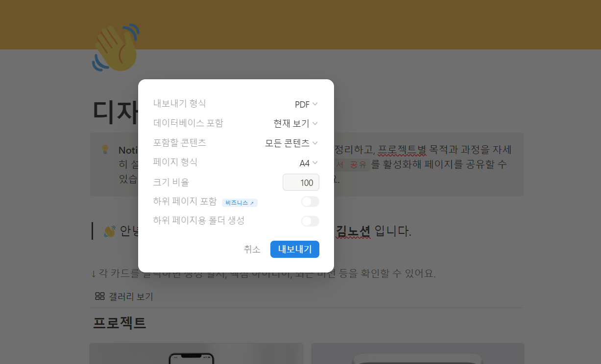The image size is (601, 364).
Task: Expand the 데이터베이스 포함 현재 보기 dropdown
Action: click(296, 123)
